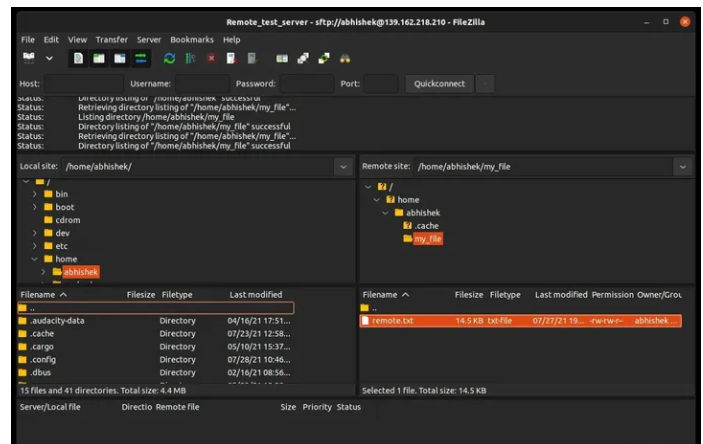703x444 pixels.
Task: Toggle synchronized browsing icon
Action: coord(324,58)
